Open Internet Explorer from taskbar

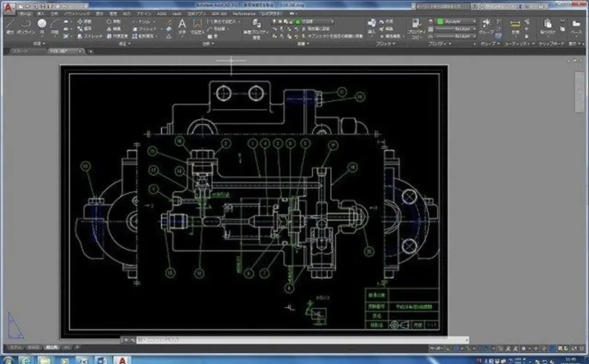25,360
